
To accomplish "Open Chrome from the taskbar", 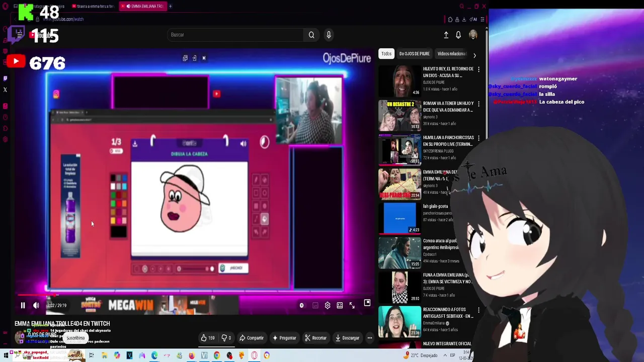I will point(217,355).
